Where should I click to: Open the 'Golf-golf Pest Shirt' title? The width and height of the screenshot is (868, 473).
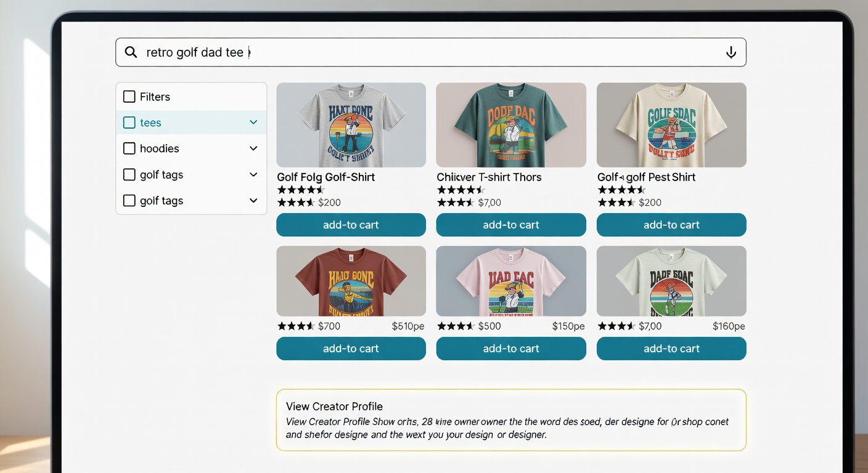click(x=646, y=177)
